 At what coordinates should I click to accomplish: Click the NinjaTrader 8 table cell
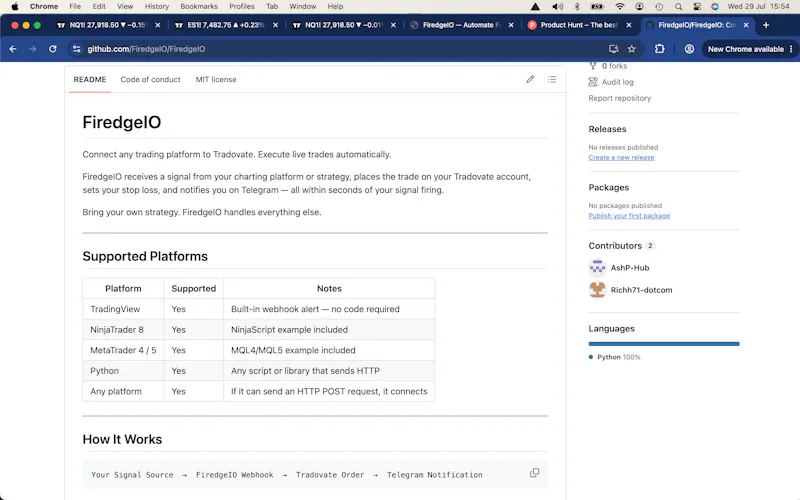pyautogui.click(x=123, y=330)
